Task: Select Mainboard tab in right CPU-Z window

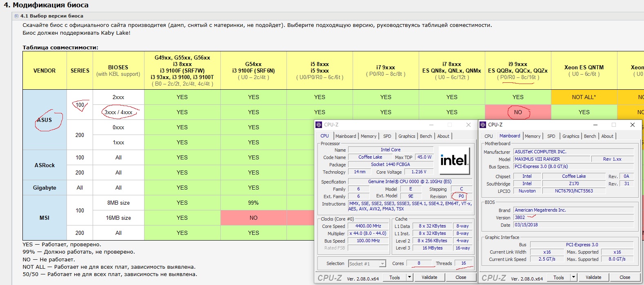Action: click(x=510, y=136)
